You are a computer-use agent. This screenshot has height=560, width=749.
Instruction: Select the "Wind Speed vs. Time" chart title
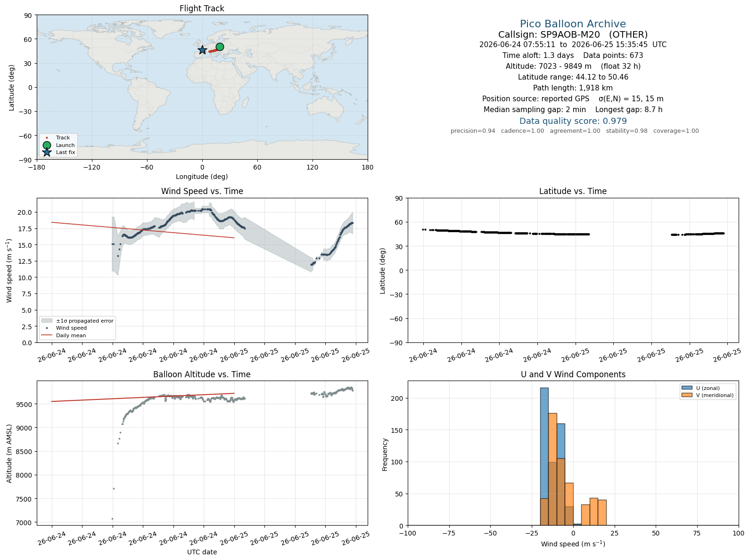tap(202, 191)
